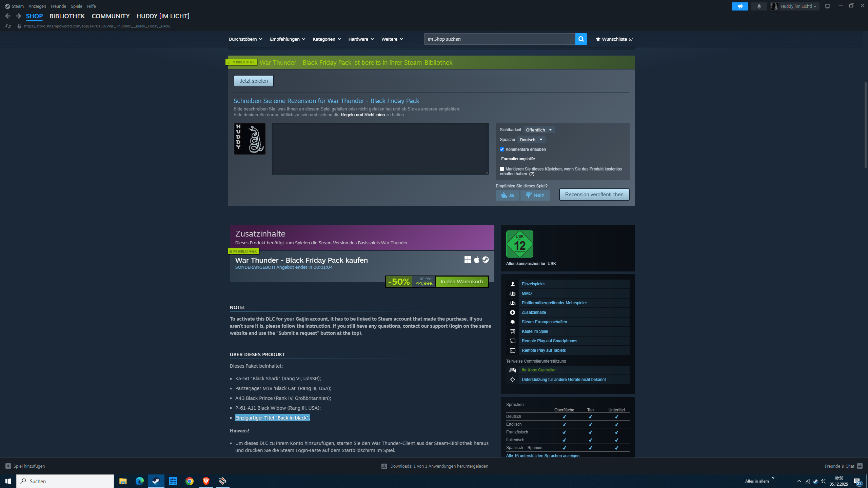This screenshot has height=488, width=868.
Task: Click the thumbs-up Ja recommendation button
Action: [x=507, y=195]
